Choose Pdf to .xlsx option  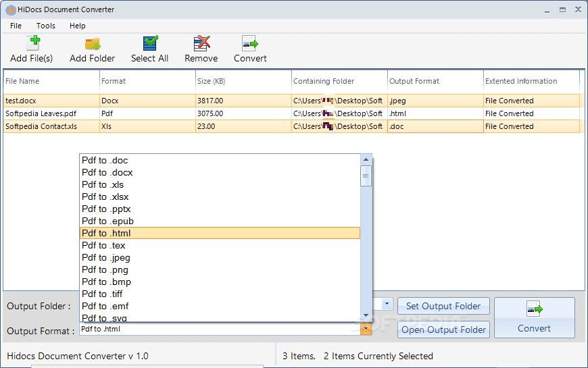coord(220,196)
